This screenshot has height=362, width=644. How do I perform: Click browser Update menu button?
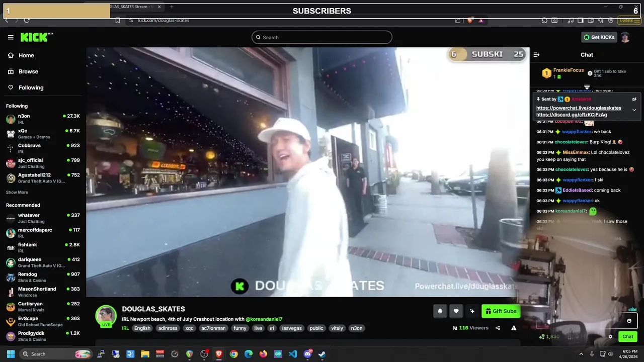(x=629, y=20)
